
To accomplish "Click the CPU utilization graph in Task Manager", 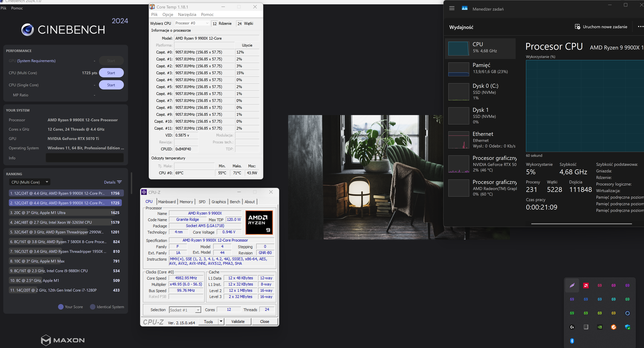I will coord(585,106).
